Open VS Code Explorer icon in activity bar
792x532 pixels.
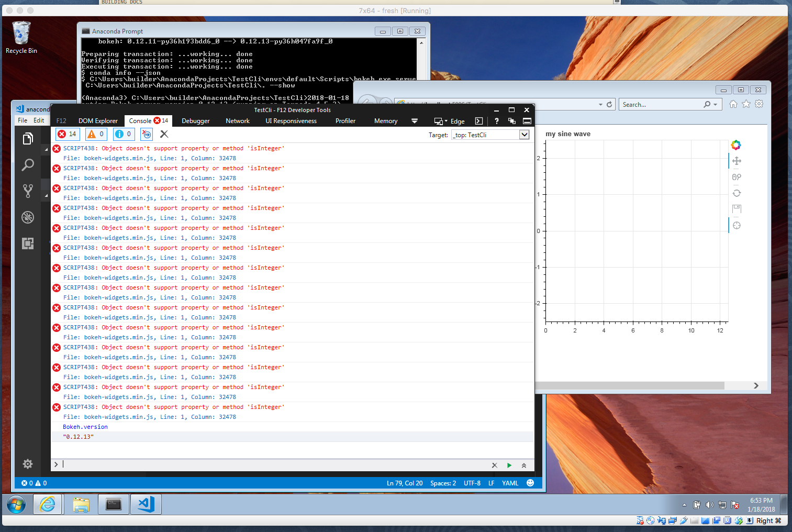pyautogui.click(x=28, y=139)
